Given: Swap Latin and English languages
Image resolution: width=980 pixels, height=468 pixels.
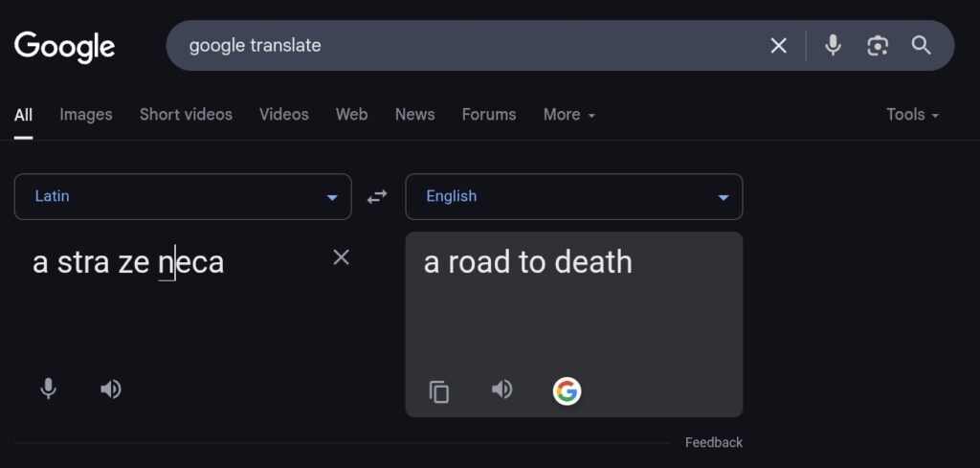Looking at the screenshot, I should click(377, 197).
